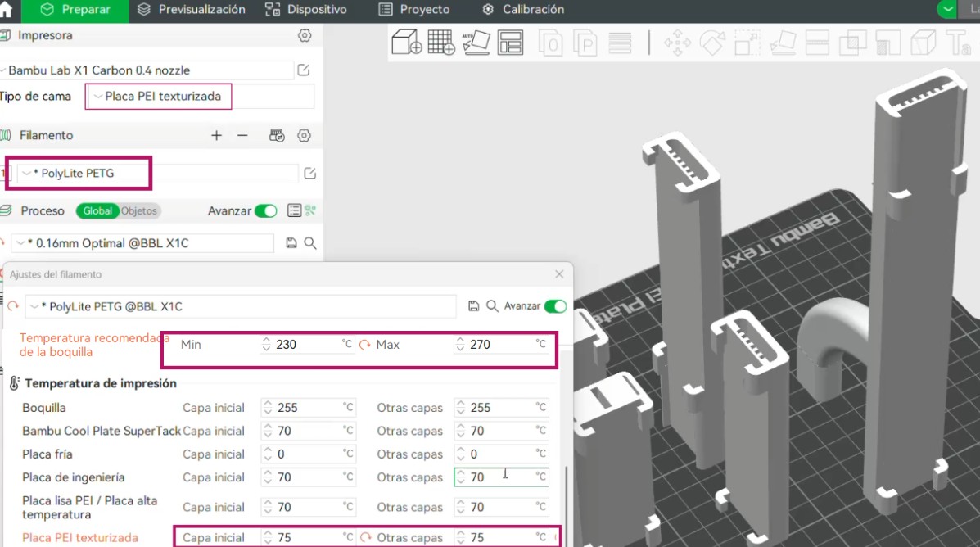Click Placa PEI texturizada Otras capas field
980x547 pixels.
point(502,538)
